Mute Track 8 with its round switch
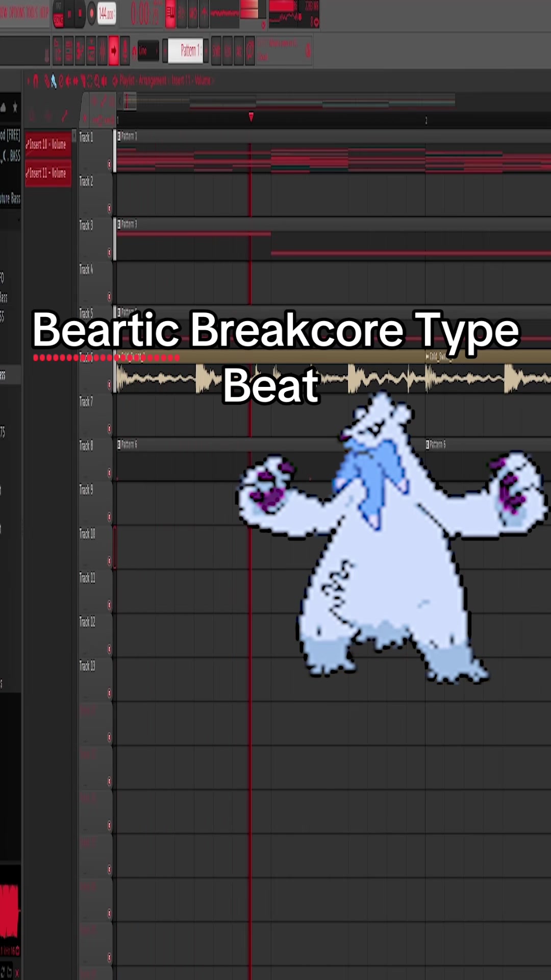Screen dimensions: 551x980 [x=109, y=473]
